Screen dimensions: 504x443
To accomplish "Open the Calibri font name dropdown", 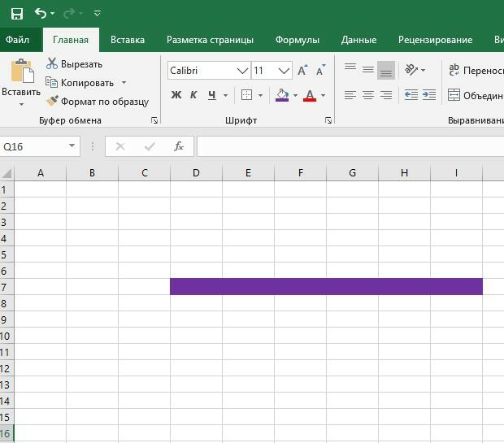I will click(x=242, y=71).
